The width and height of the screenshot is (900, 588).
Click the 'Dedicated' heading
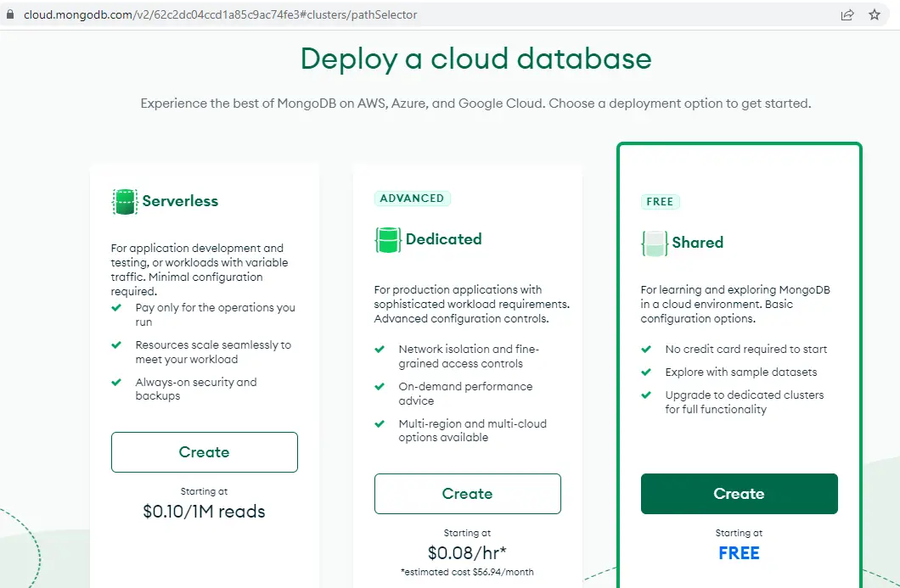click(444, 239)
